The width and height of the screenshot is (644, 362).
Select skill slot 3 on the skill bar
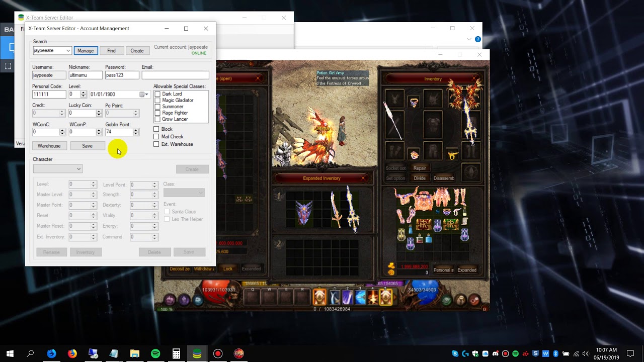(360, 297)
